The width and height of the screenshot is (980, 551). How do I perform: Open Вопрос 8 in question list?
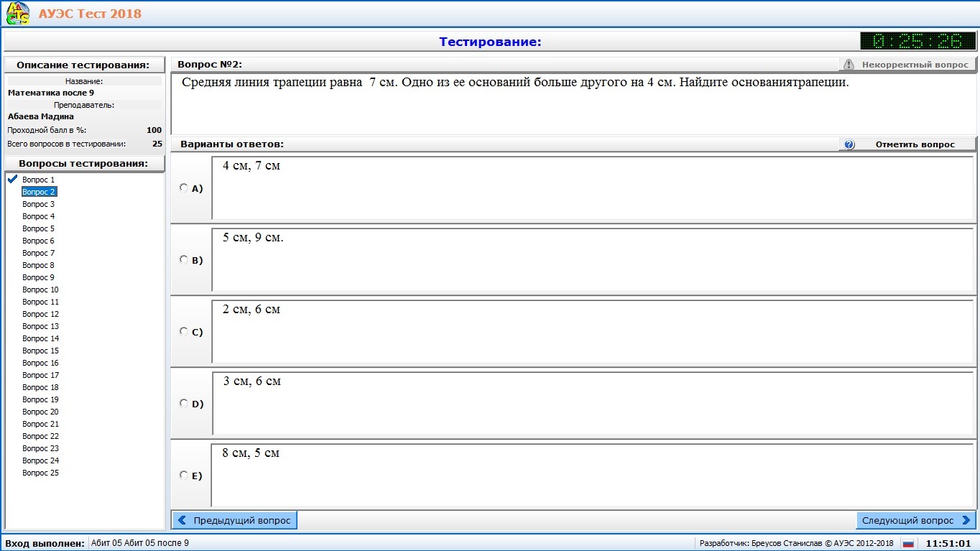coord(38,265)
